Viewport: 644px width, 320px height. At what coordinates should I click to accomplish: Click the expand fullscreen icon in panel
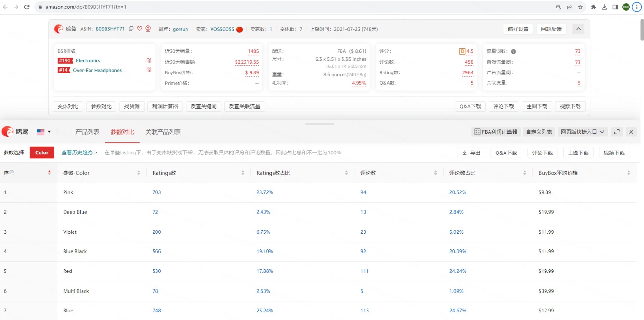(616, 132)
